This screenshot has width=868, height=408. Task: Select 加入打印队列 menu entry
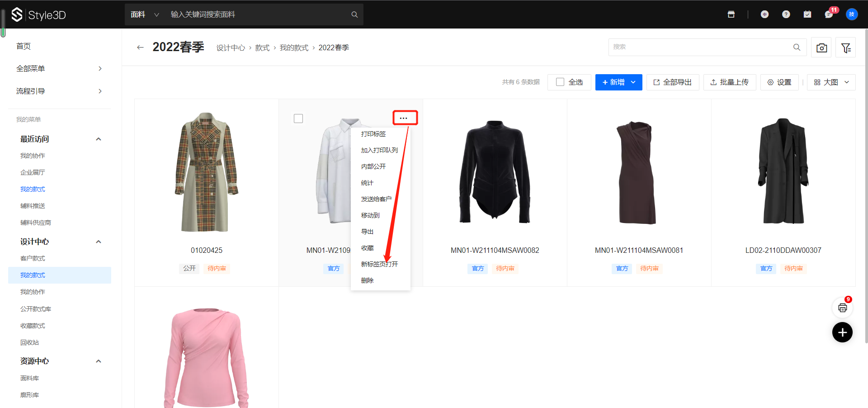pyautogui.click(x=380, y=150)
